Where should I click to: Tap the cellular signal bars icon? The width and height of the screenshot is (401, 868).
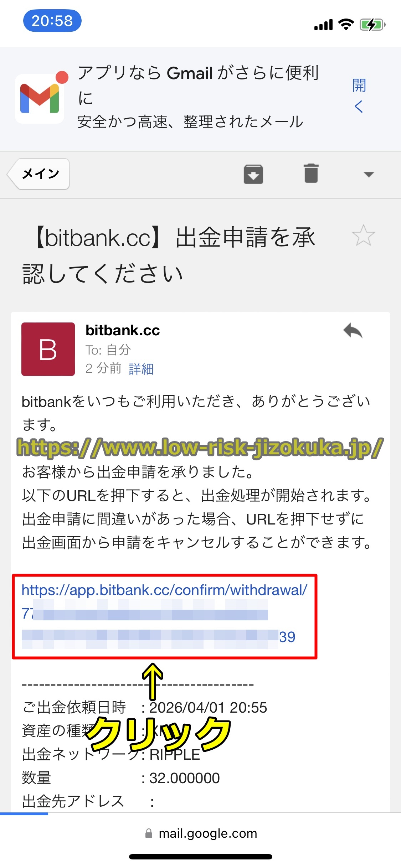click(324, 25)
